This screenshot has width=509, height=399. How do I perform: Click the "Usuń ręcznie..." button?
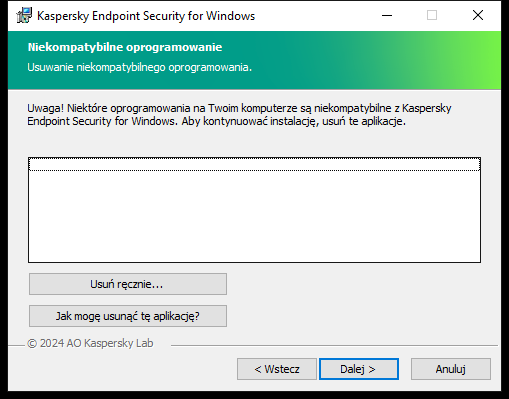pyautogui.click(x=128, y=284)
